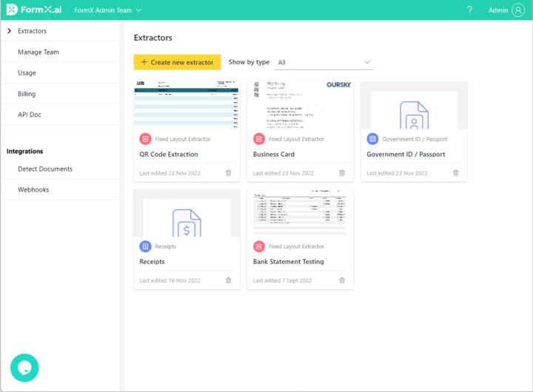Collapse the Extractors sidebar chevron
The height and width of the screenshot is (392, 533).
click(8, 31)
